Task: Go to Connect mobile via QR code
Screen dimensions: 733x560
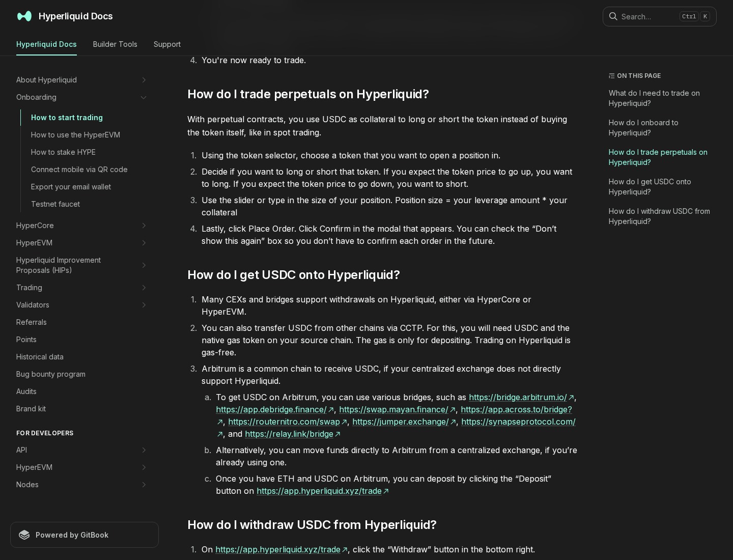Action: click(79, 170)
